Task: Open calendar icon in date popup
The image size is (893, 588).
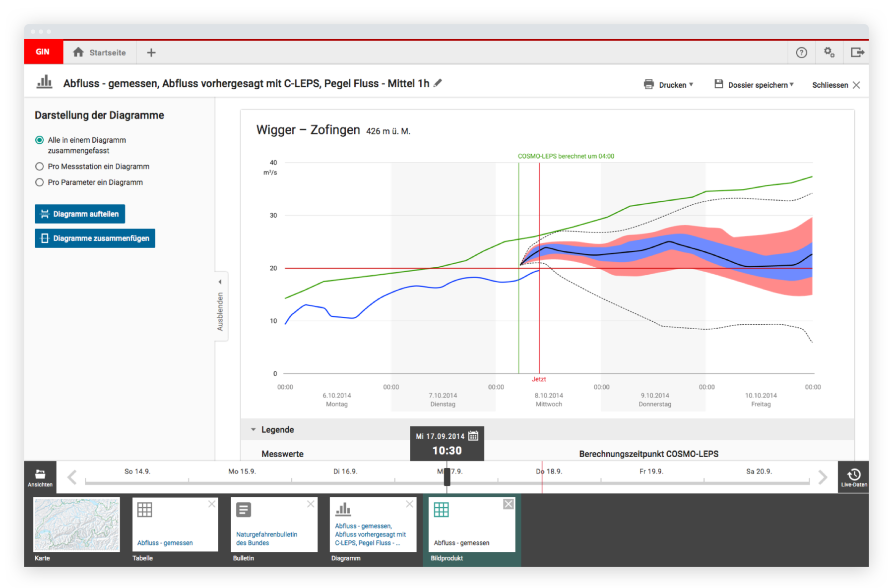Action: click(473, 436)
